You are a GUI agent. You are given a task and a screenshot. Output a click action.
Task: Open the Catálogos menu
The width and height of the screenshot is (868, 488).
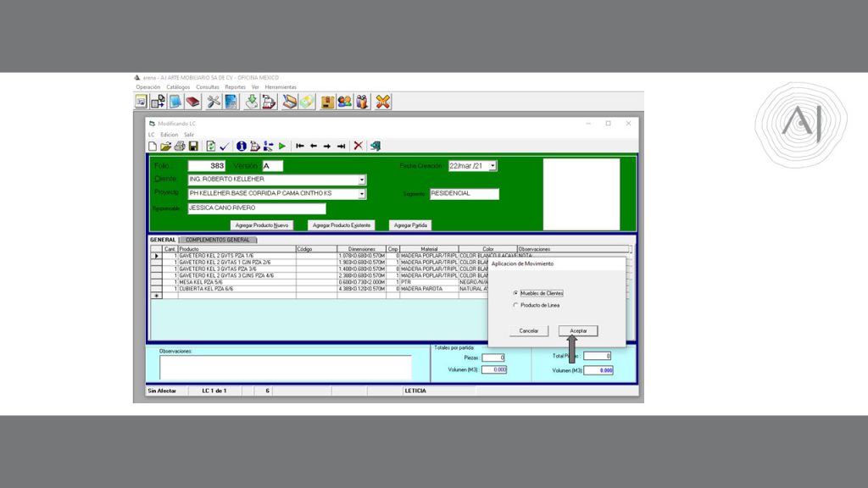click(x=178, y=87)
